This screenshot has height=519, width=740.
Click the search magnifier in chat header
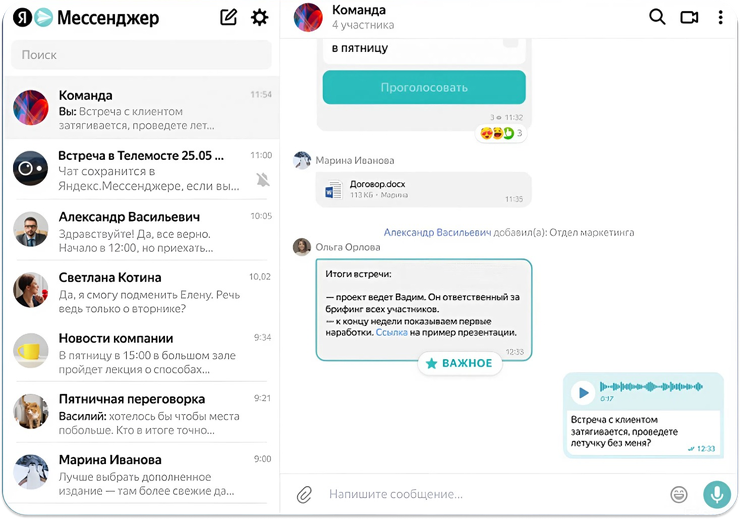click(657, 17)
